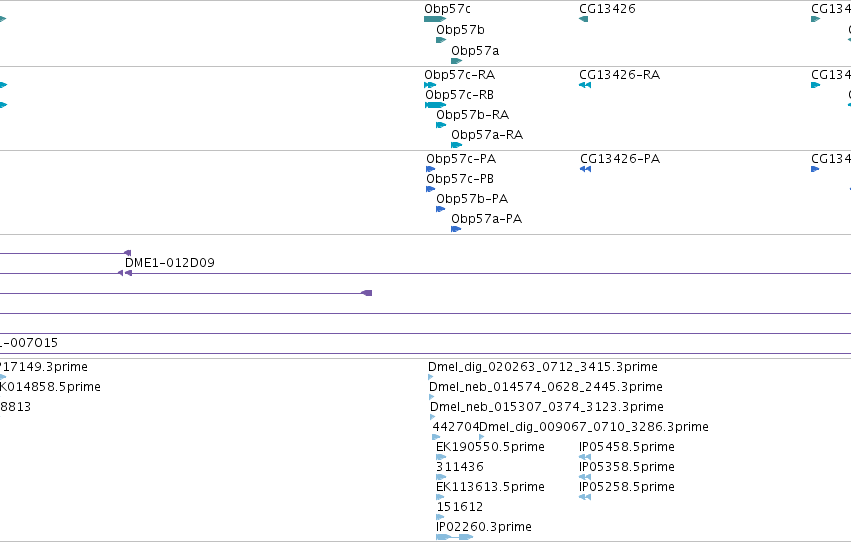Click the CG13426-PA protein label
This screenshot has height=542, width=851.
tap(620, 159)
